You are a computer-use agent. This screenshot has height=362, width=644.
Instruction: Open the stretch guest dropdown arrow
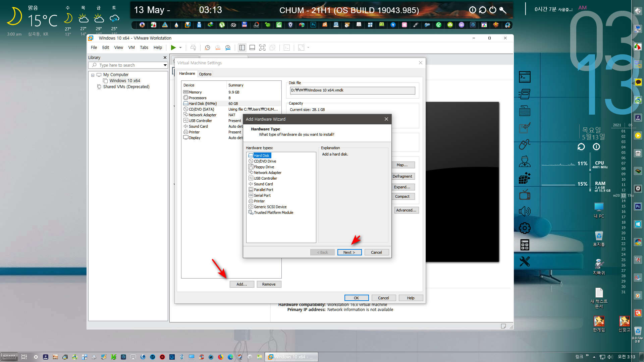coord(308,48)
